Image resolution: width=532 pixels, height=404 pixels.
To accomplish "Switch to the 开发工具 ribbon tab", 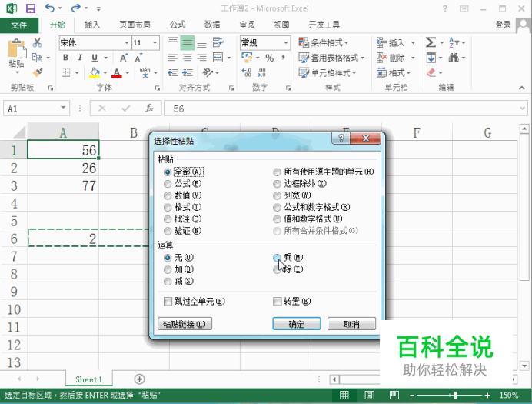I will click(x=324, y=25).
